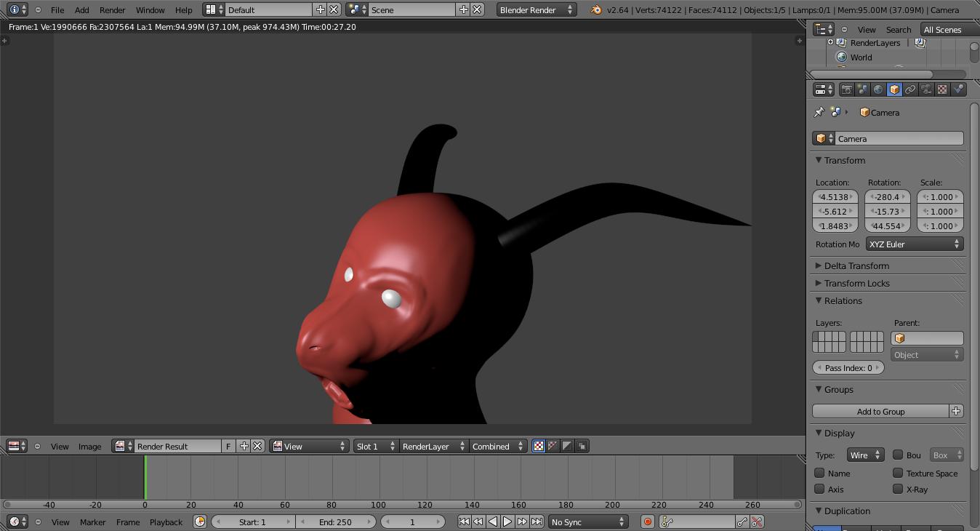Insert keyframes with the key icon
The height and width of the screenshot is (531, 980).
click(742, 522)
